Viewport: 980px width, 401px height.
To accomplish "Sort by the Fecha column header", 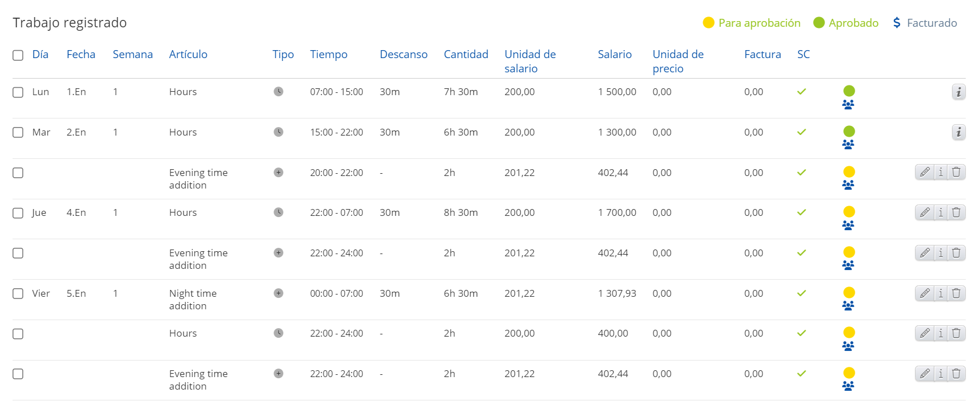I will (x=81, y=54).
